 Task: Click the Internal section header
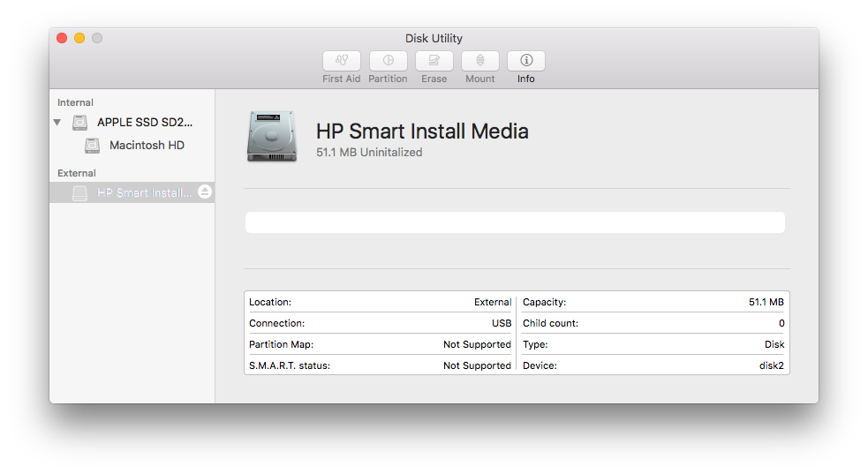(76, 102)
